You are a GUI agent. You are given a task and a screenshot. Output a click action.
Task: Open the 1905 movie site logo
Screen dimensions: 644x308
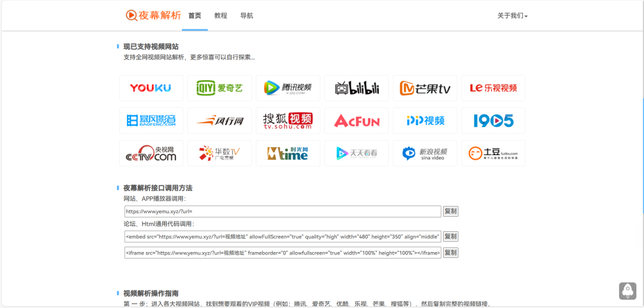(493, 120)
